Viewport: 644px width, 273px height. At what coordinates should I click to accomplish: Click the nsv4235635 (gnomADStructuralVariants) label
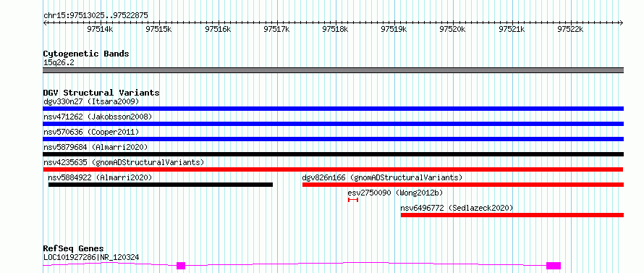point(124,162)
